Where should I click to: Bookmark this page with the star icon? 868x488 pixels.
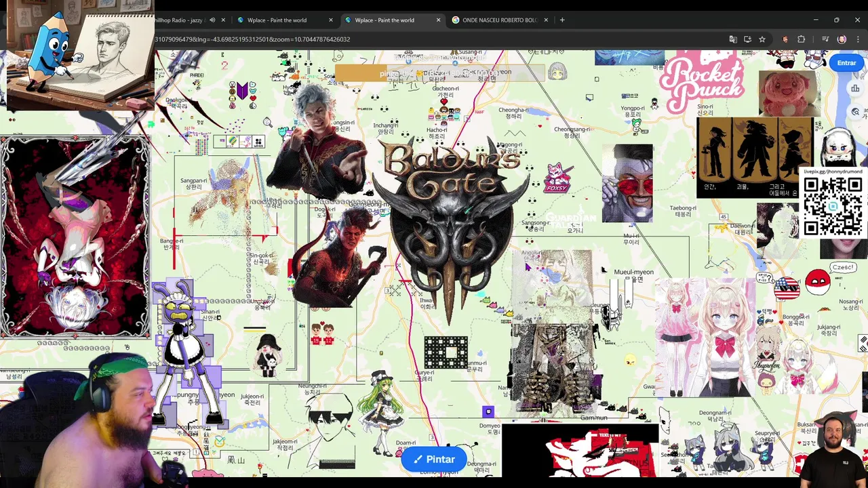tap(762, 39)
